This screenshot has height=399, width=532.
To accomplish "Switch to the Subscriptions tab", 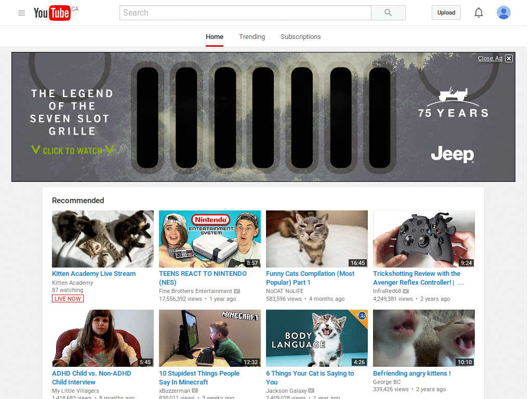I will [300, 37].
